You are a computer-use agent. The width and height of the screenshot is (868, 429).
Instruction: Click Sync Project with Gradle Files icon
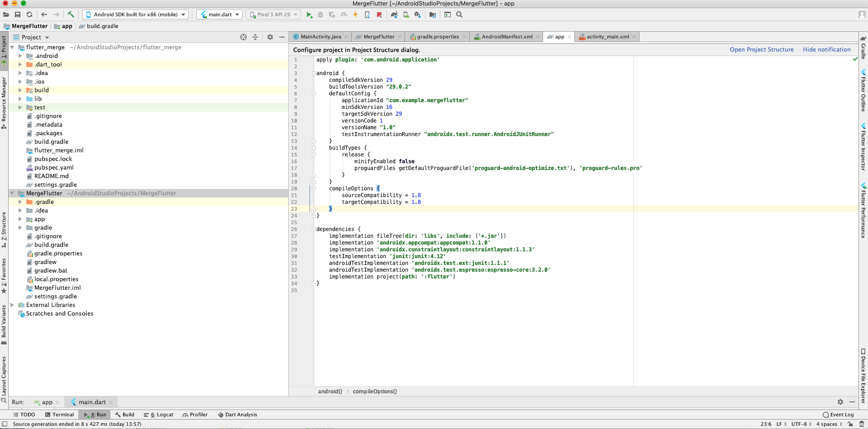(x=394, y=14)
